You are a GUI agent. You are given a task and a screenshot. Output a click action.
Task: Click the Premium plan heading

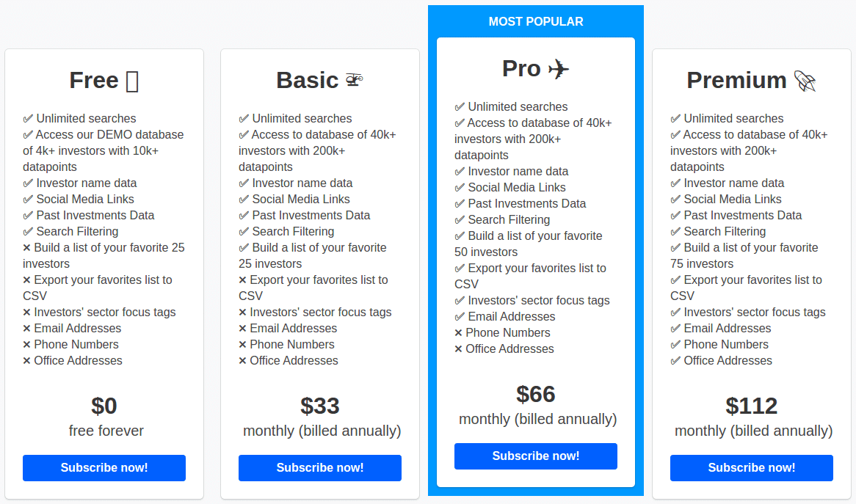[736, 81]
